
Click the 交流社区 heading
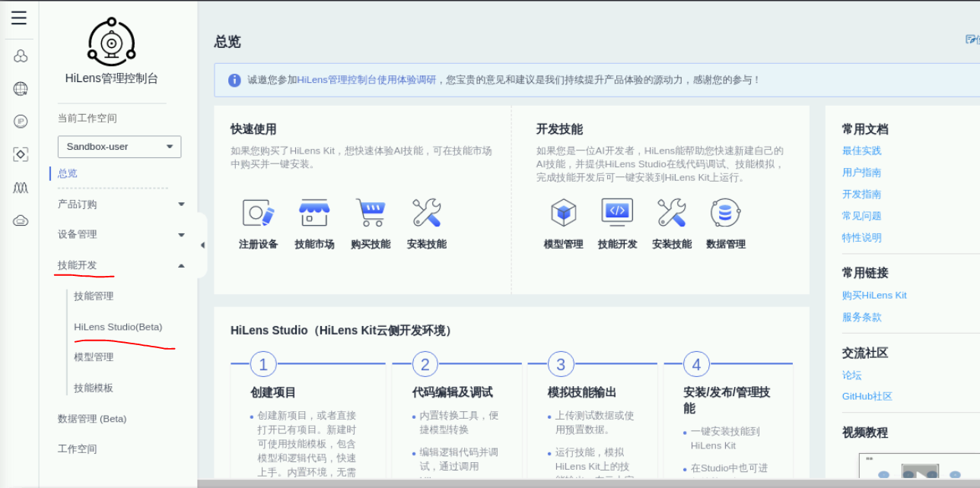pyautogui.click(x=865, y=353)
